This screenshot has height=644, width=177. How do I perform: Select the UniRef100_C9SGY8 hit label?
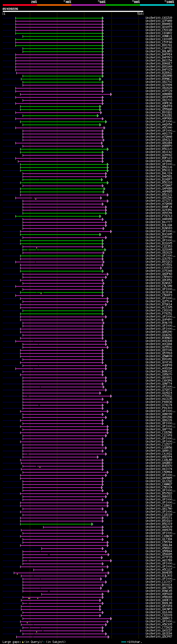click(x=159, y=311)
